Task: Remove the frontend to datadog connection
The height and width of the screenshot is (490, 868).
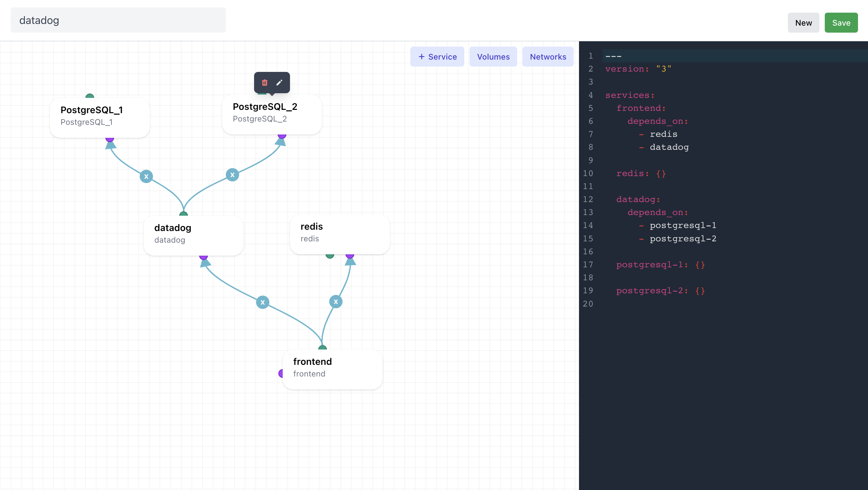Action: tap(262, 302)
